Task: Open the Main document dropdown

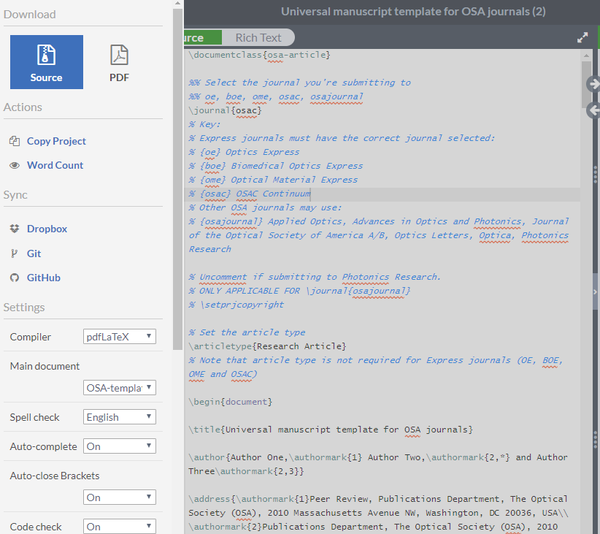Action: 119,388
